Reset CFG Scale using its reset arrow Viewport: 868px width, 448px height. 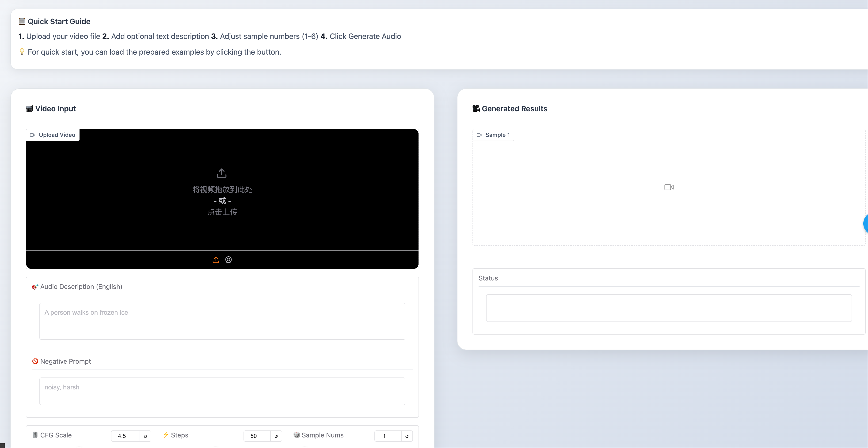pos(145,436)
